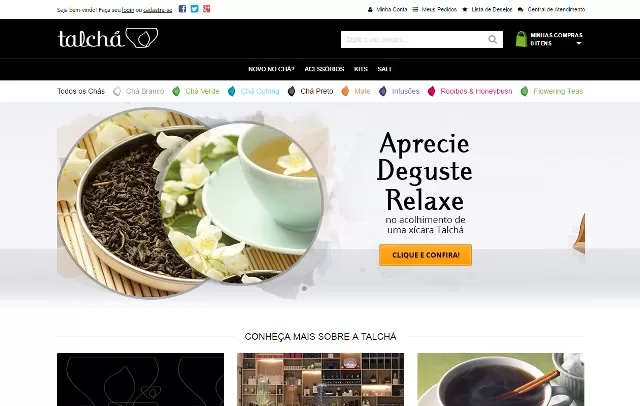Click the carousel indicator dot below banner

[304, 288]
